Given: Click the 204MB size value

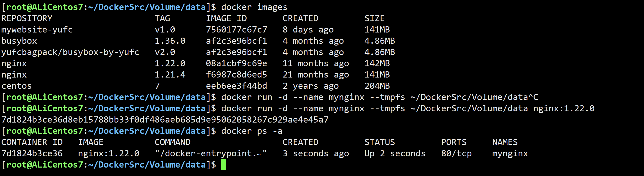Looking at the screenshot, I should point(377,86).
